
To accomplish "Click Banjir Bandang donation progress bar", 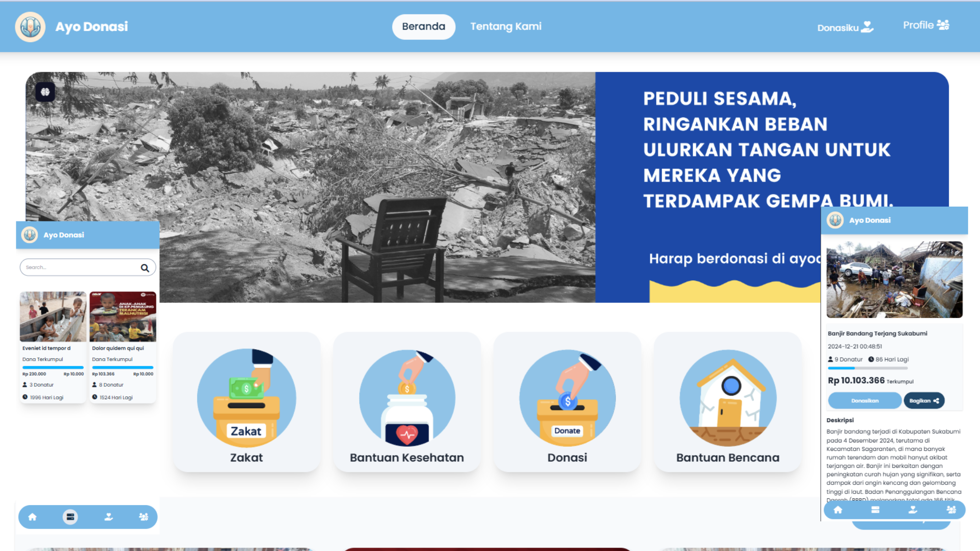I will (x=868, y=368).
